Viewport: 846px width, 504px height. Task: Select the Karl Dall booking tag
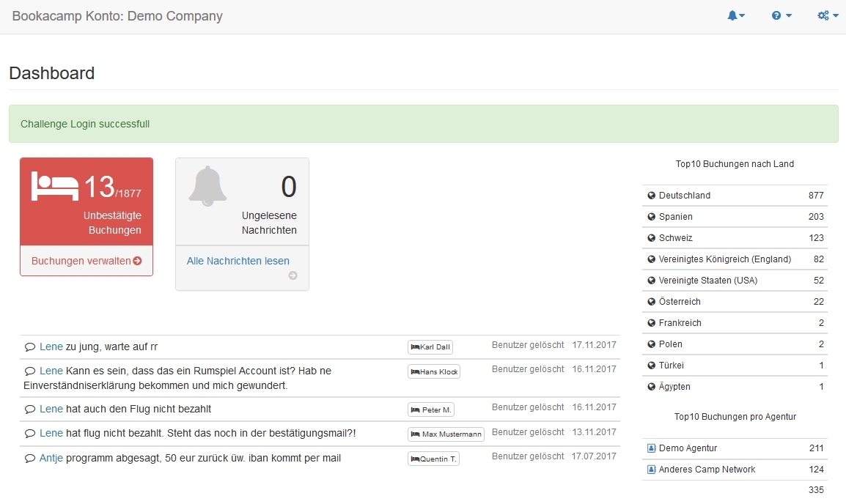pyautogui.click(x=430, y=347)
